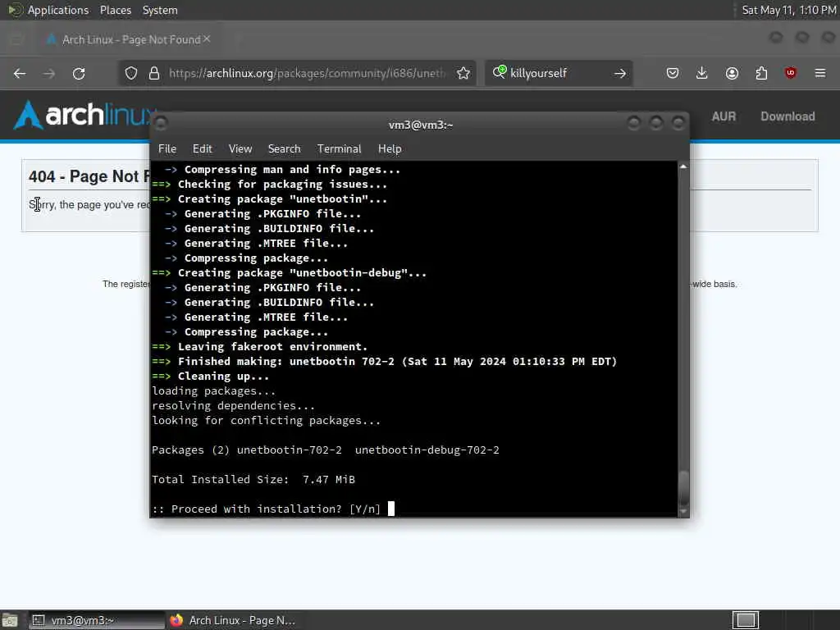
Task: Click the Applications menu logo icon
Action: tap(15, 10)
